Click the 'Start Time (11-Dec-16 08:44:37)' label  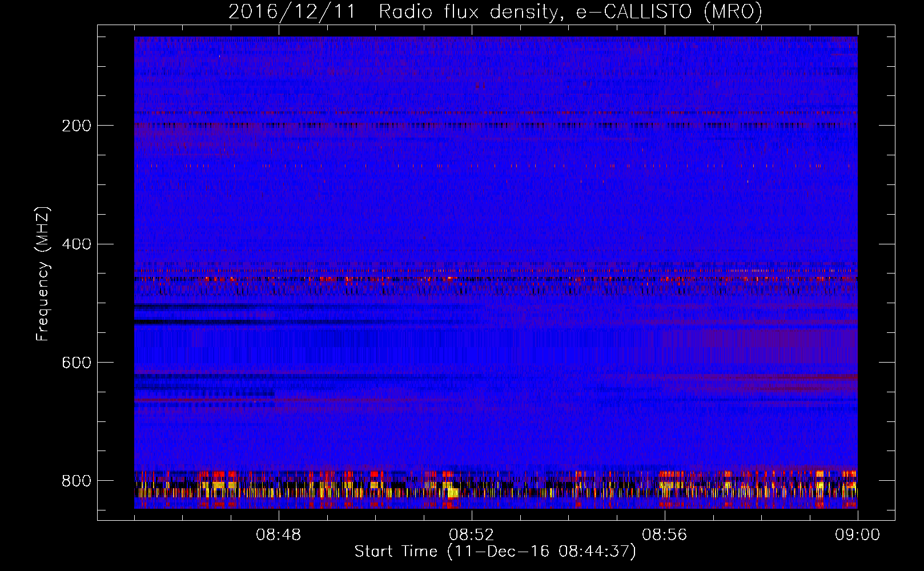495,552
